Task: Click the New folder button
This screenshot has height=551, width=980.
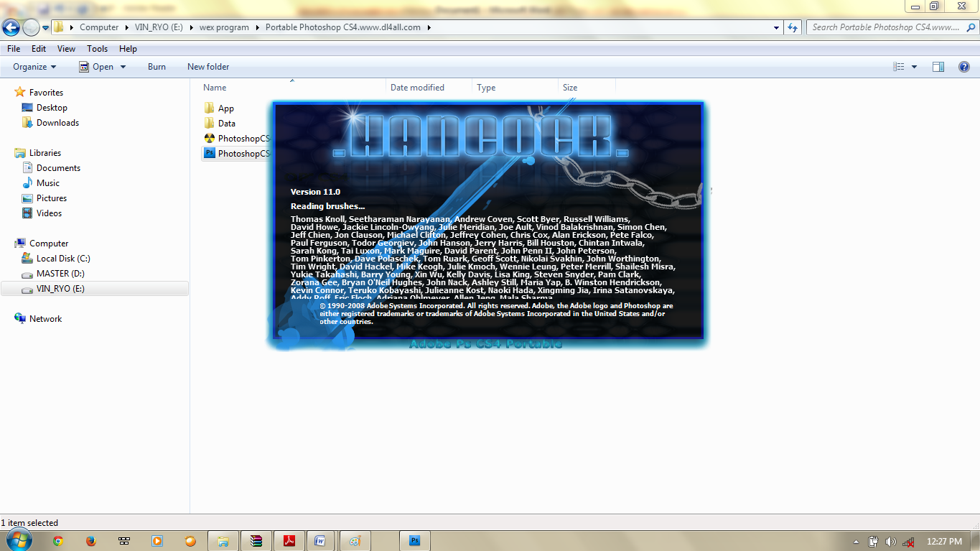Action: tap(208, 67)
